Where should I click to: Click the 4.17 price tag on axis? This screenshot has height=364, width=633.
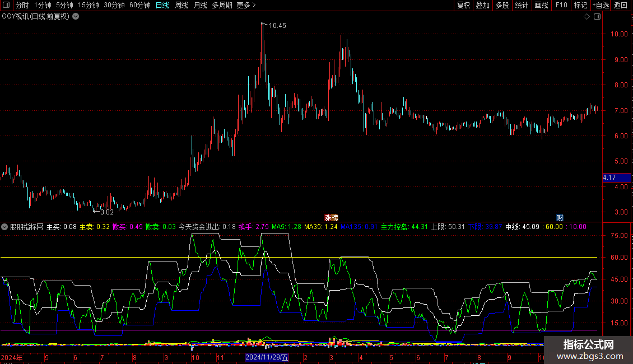[x=616, y=178]
